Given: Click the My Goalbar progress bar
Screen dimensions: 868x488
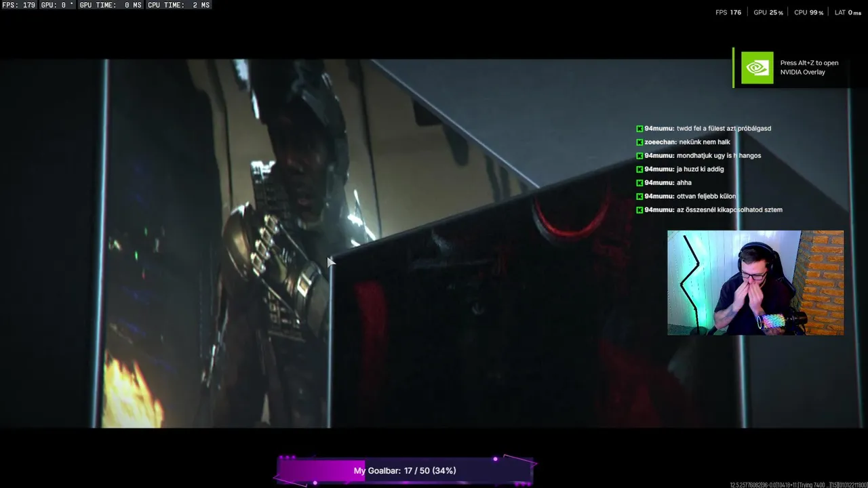Looking at the screenshot, I should tap(405, 470).
